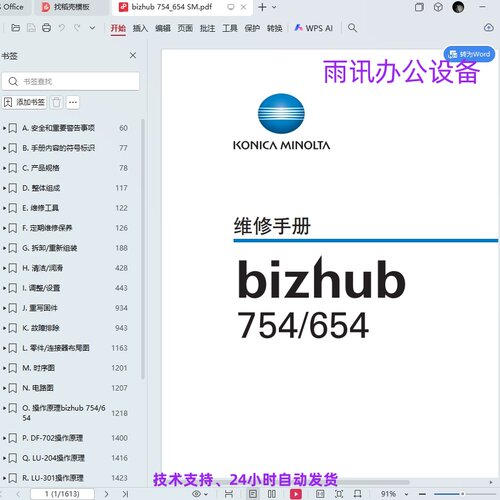The width and height of the screenshot is (500, 500).
Task: Open the 工具 ribbon tab
Action: click(x=230, y=28)
